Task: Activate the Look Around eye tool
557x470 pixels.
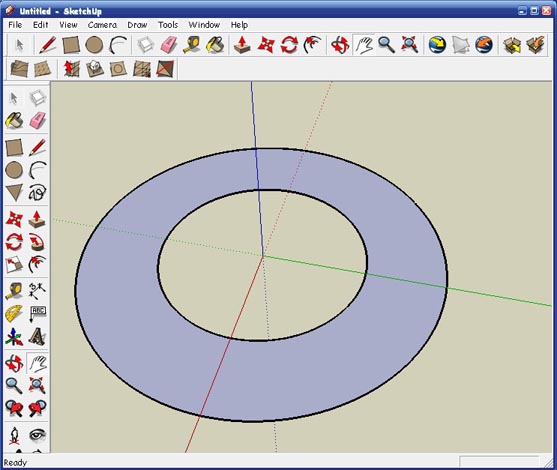Action: tap(37, 435)
